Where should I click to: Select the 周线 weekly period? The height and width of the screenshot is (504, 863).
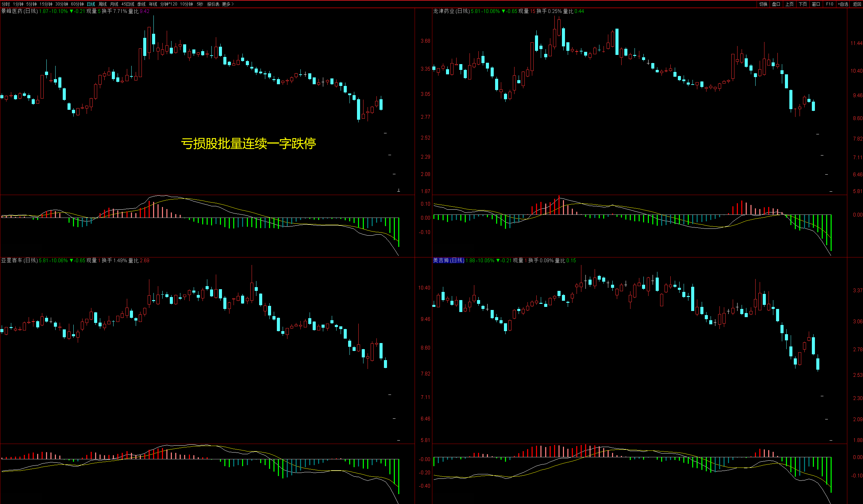[x=102, y=4]
